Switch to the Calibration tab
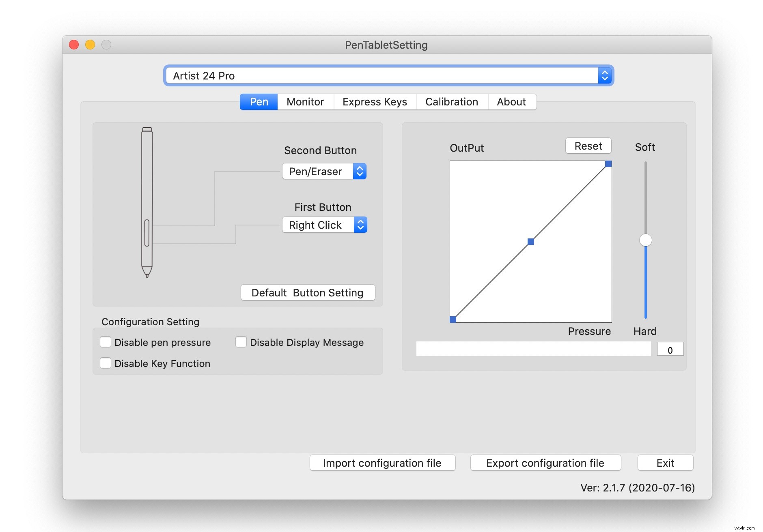 [x=452, y=102]
